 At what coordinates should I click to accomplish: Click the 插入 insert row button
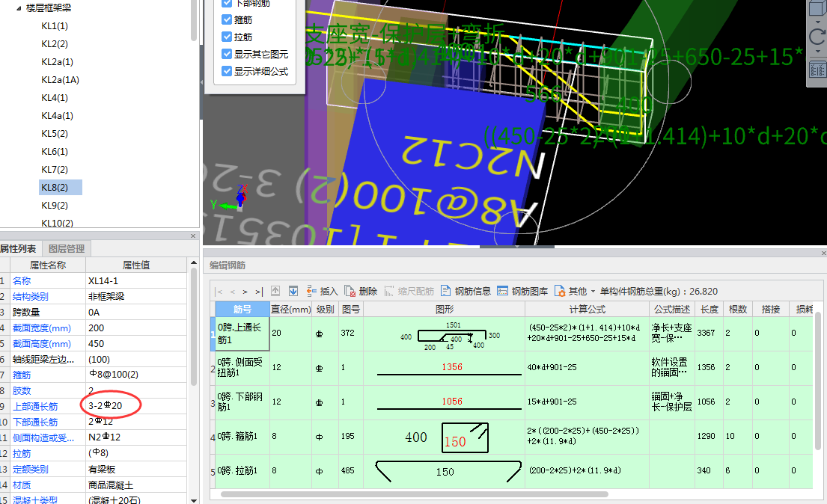[322, 291]
